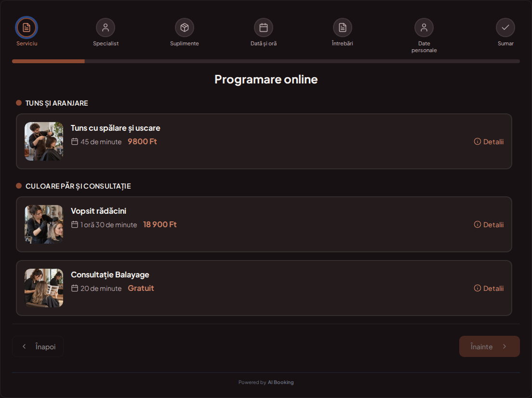Click the calendar icon beside 1 oră 30 de minute
The height and width of the screenshot is (398, 532).
pos(75,224)
